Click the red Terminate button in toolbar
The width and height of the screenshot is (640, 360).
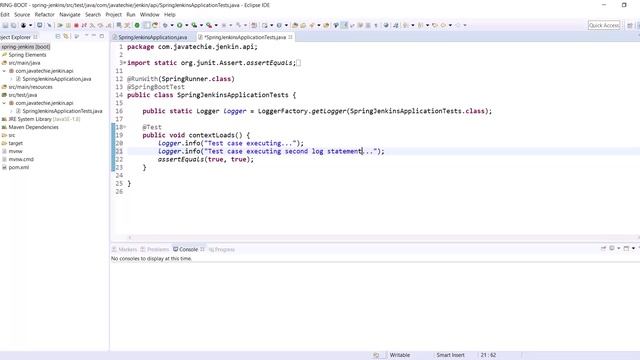coord(76,25)
